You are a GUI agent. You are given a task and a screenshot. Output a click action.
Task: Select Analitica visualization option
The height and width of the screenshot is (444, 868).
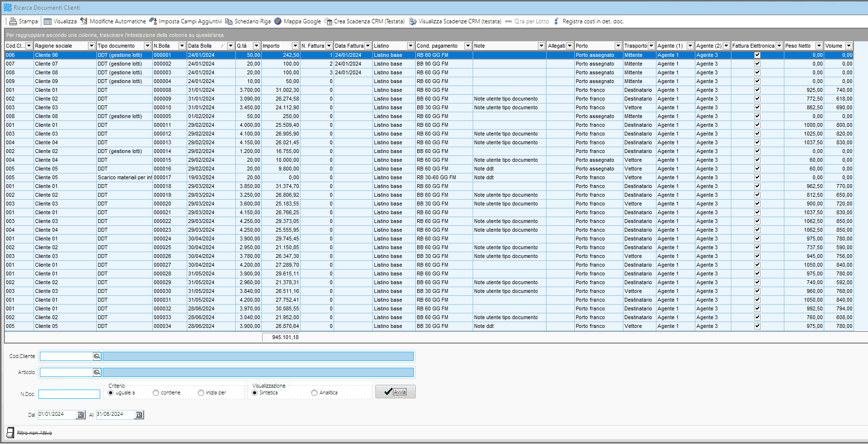(314, 393)
